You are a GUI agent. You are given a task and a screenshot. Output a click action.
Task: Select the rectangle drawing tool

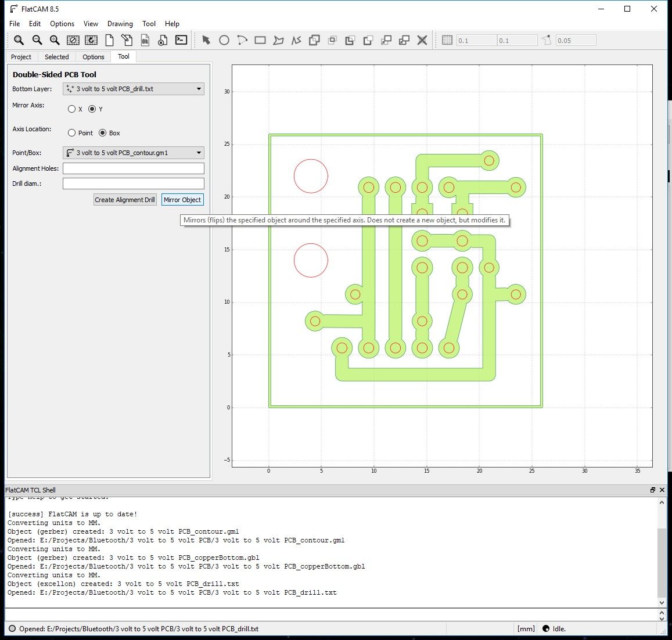pos(261,40)
